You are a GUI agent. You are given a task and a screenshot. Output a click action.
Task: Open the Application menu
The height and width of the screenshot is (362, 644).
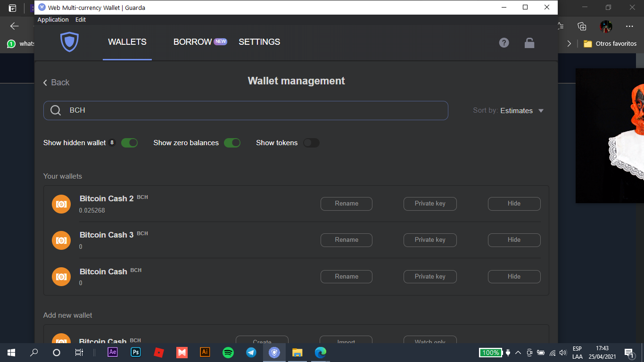[x=53, y=20]
